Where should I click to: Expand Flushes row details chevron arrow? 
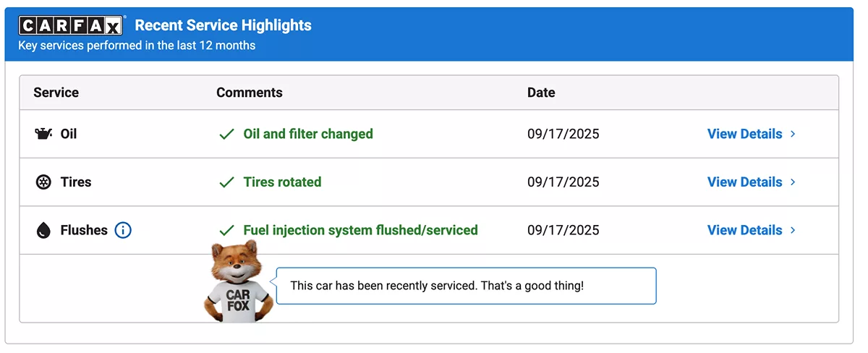point(793,231)
